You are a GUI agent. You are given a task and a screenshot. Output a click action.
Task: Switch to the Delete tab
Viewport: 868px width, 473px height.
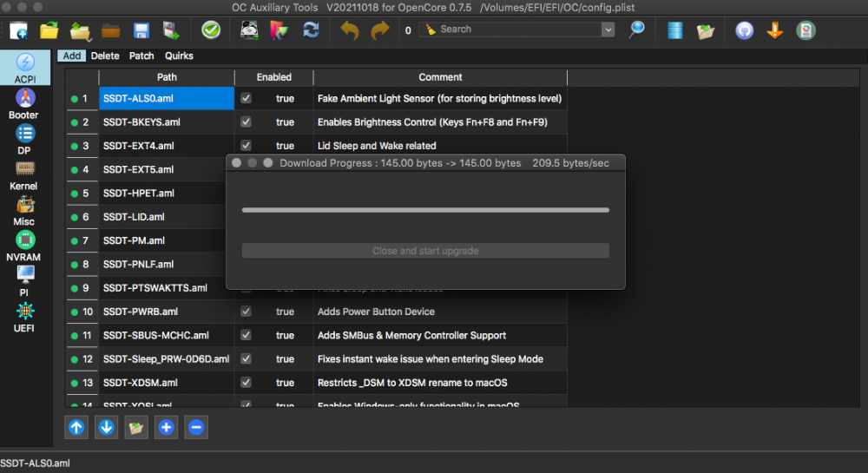click(105, 56)
